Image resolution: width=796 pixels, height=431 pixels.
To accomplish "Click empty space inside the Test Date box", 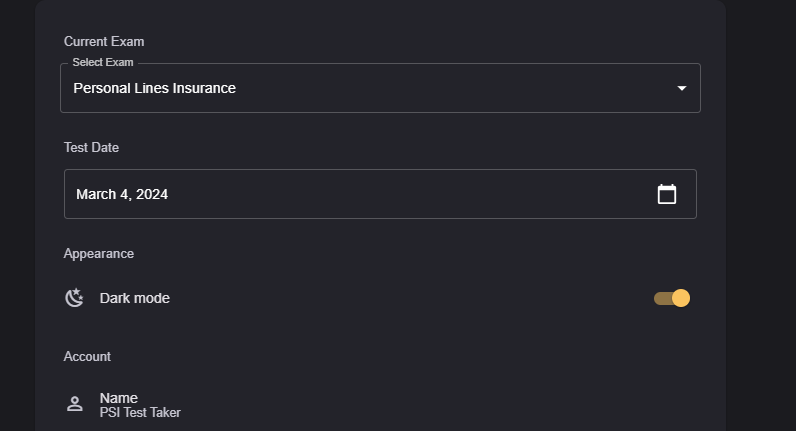I will tap(400, 194).
